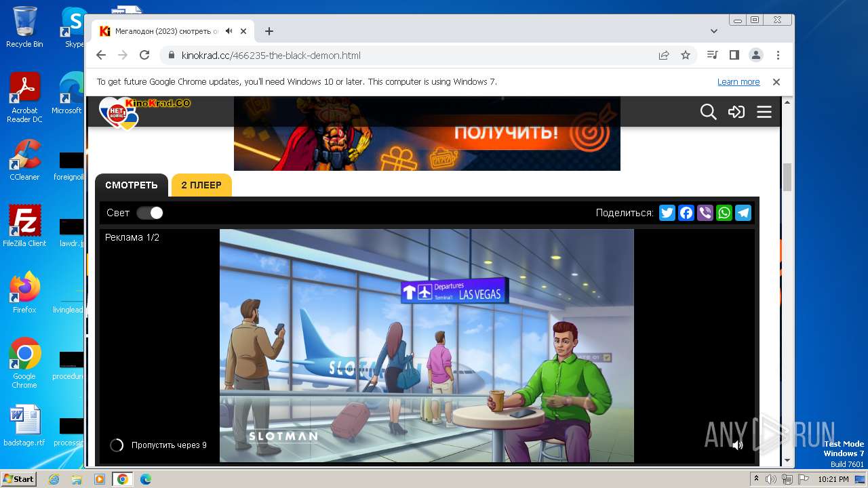Switch to the СМОТРЕТЬ tab

(x=132, y=185)
